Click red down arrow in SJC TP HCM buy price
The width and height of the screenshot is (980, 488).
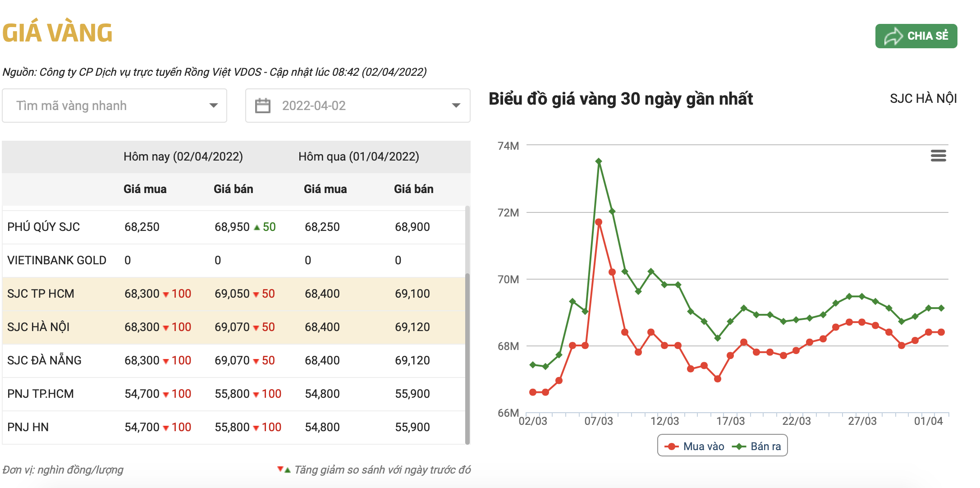coord(166,295)
